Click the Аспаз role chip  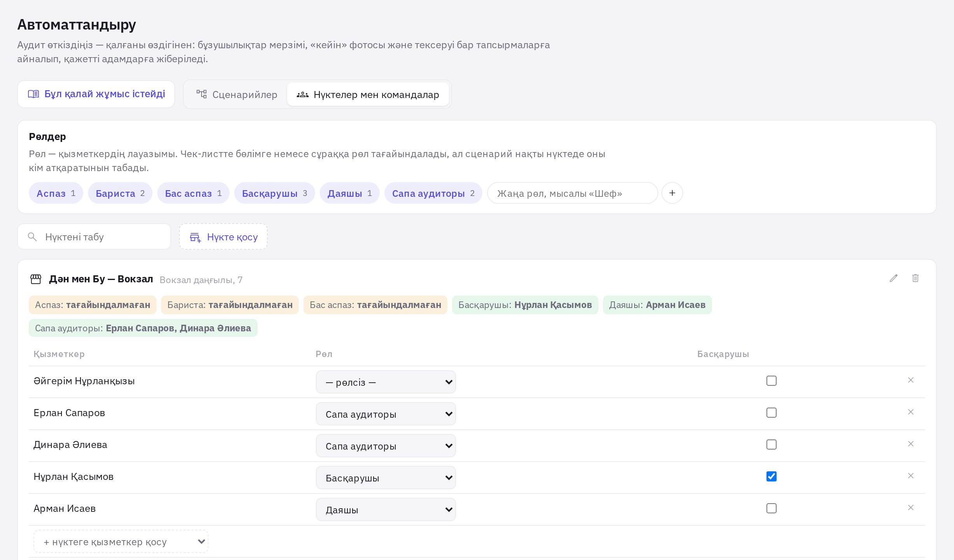[56, 193]
